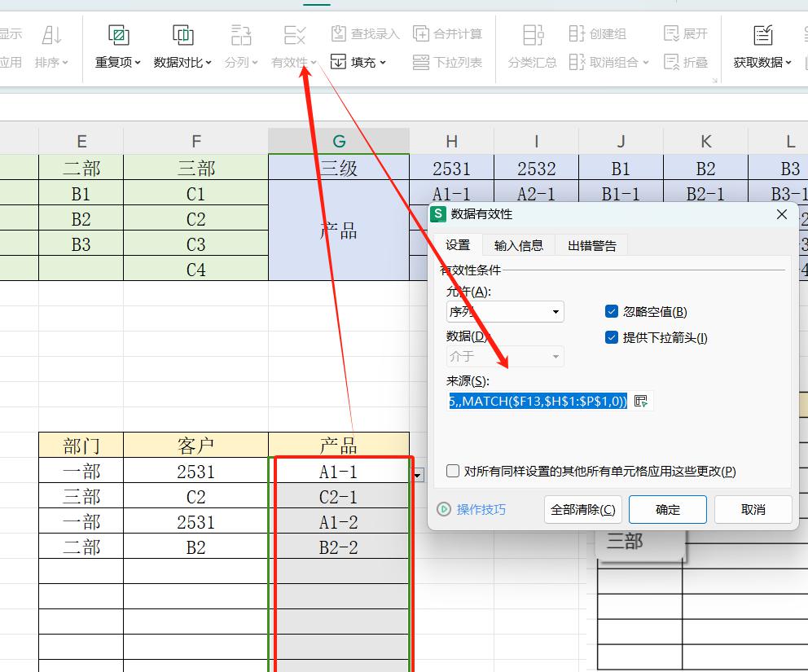Image resolution: width=808 pixels, height=672 pixels.
Task: Open the 操作技巧 link
Action: (481, 510)
